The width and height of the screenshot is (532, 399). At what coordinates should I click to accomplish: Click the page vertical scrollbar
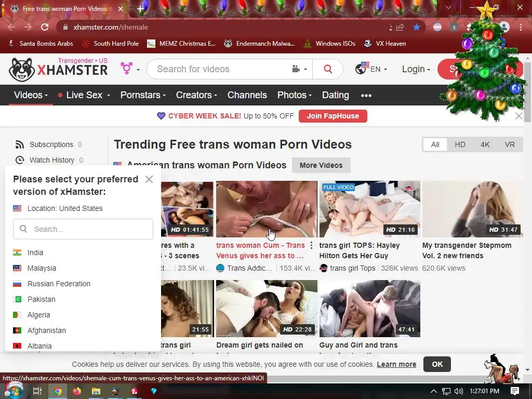(x=527, y=91)
